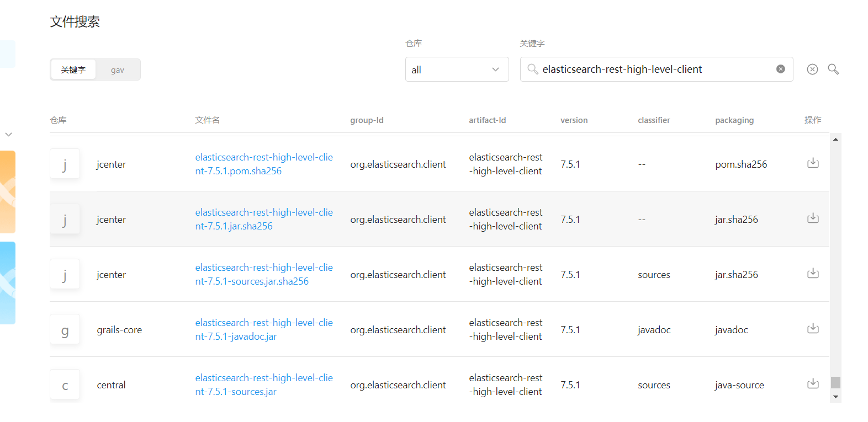Click the blue thumbnail in the left sidebar
This screenshot has width=868, height=422.
8,283
